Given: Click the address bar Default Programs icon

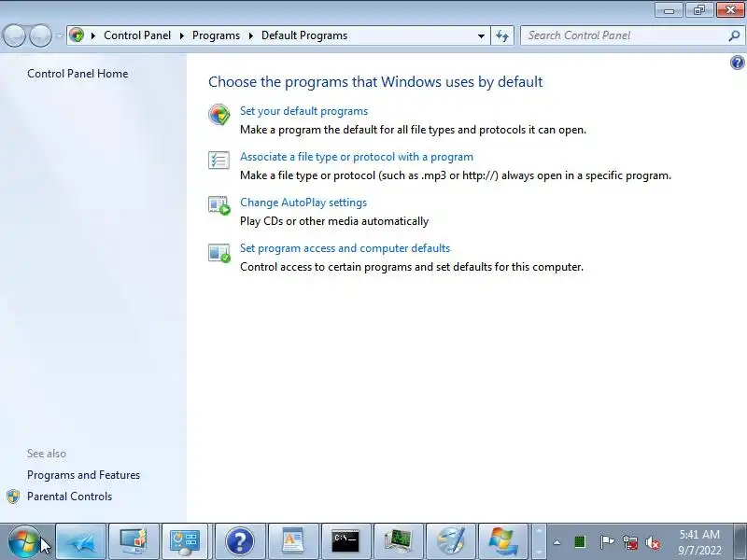Looking at the screenshot, I should click(x=77, y=35).
